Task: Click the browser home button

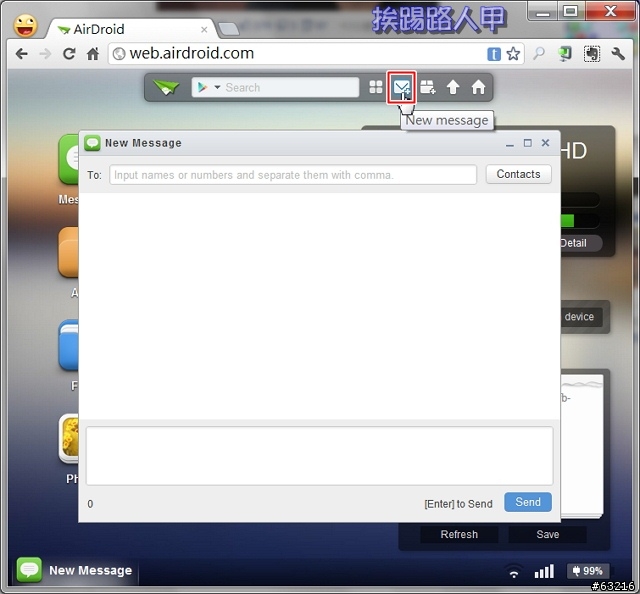Action: pyautogui.click(x=93, y=53)
